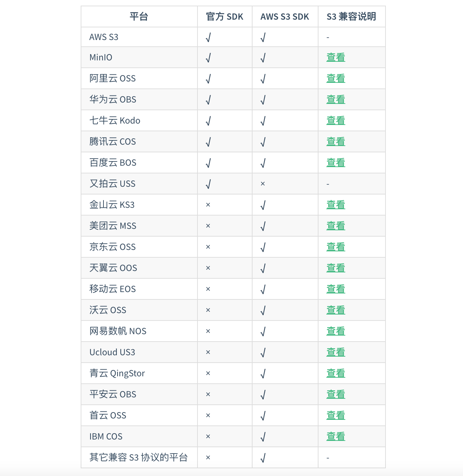Open the 查看 link for 金山云 KS3
Image resolution: width=463 pixels, height=476 pixels.
tap(336, 205)
